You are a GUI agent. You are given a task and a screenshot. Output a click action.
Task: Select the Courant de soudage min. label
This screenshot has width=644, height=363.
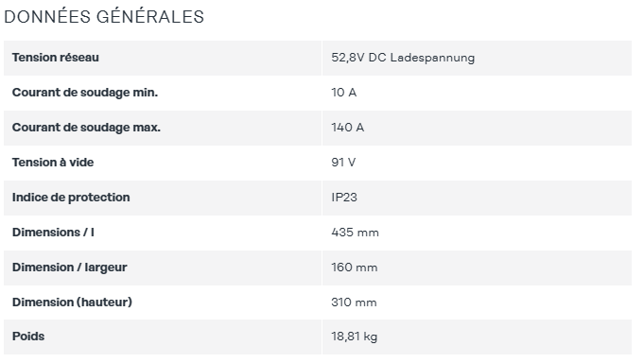click(x=85, y=93)
